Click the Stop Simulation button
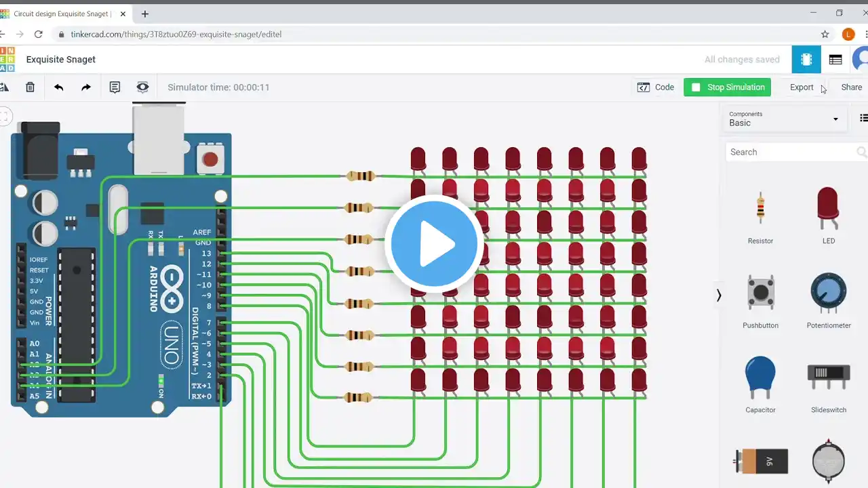 pos(727,87)
